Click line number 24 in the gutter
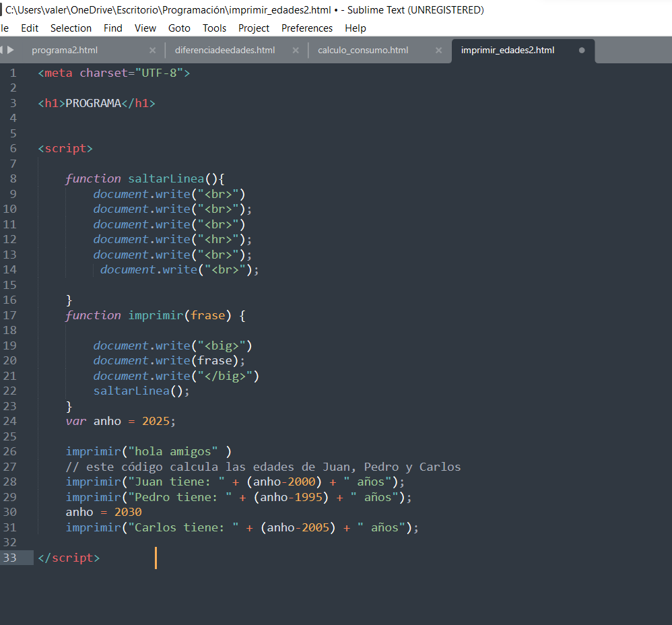 coord(10,422)
